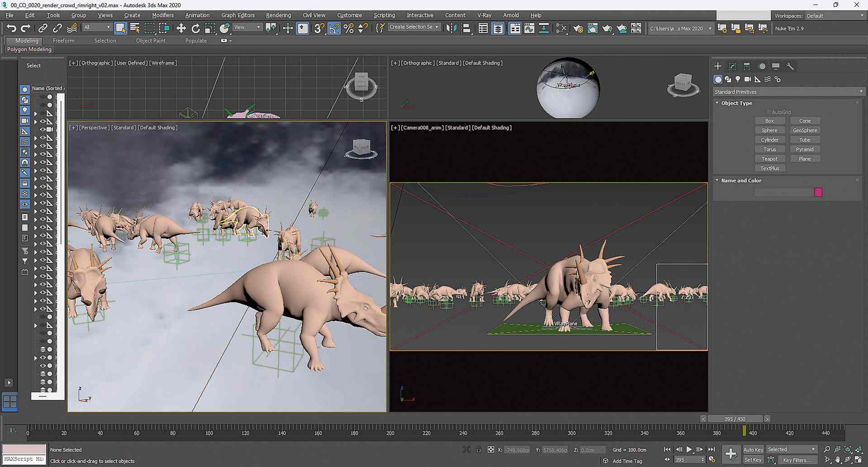Click the Render Production teapot icon

(x=607, y=28)
